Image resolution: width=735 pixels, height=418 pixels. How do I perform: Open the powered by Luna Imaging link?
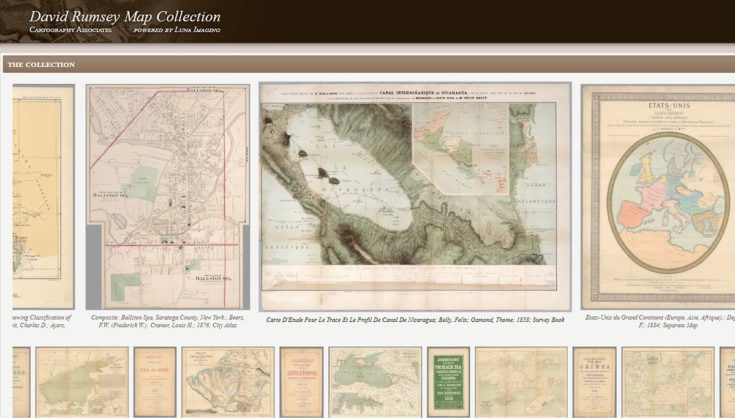tap(177, 30)
